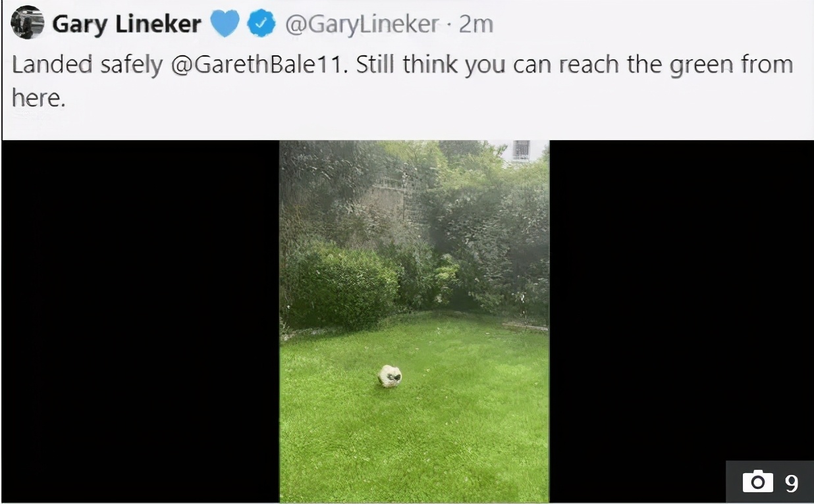This screenshot has width=814, height=504.
Task: Select the words "Landed safely" in tweet
Action: 87,65
